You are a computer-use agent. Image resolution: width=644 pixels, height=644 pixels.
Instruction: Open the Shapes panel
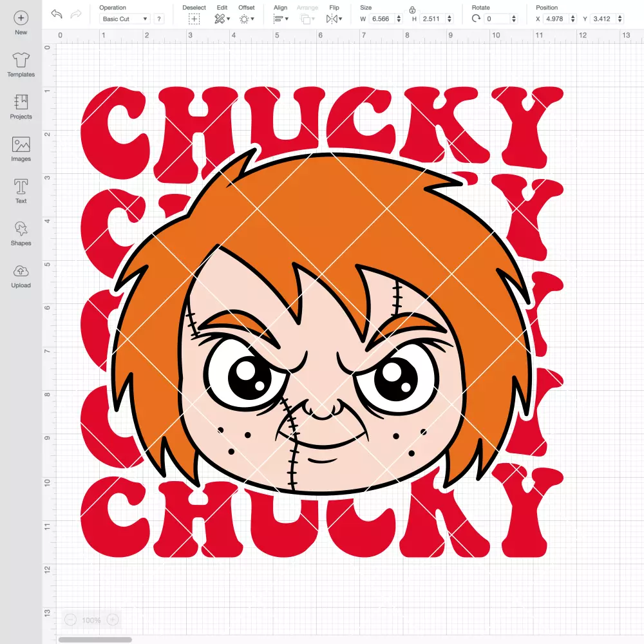pos(21,234)
